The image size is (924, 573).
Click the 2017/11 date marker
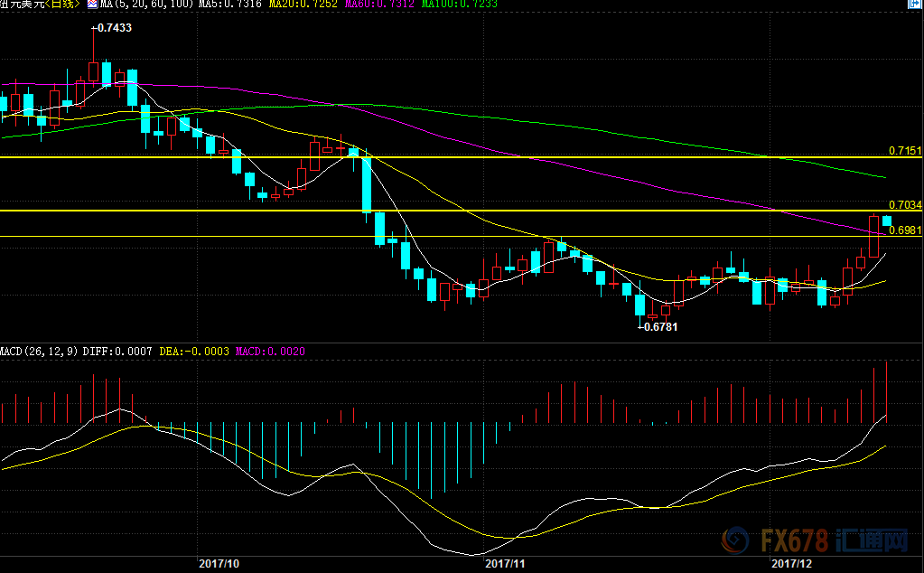(505, 564)
